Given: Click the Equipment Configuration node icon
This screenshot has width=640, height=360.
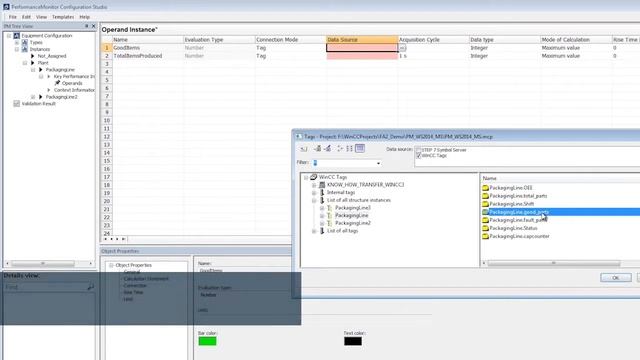Looking at the screenshot, I should pyautogui.click(x=17, y=36).
